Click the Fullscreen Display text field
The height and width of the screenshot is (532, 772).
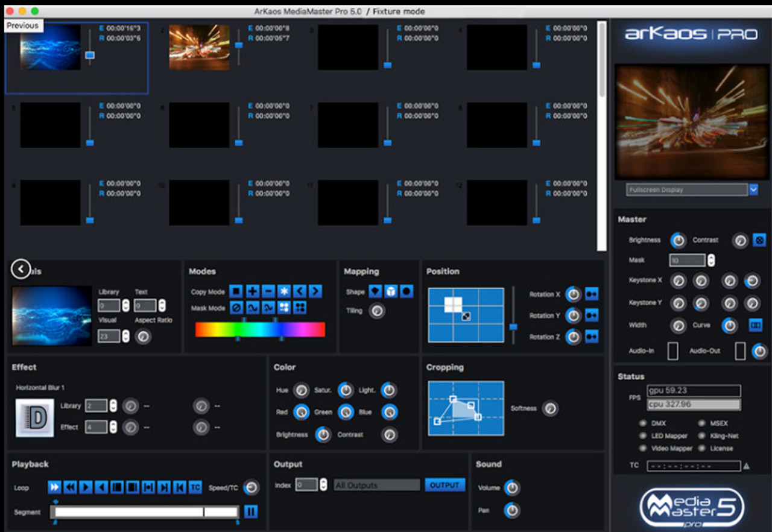point(687,189)
